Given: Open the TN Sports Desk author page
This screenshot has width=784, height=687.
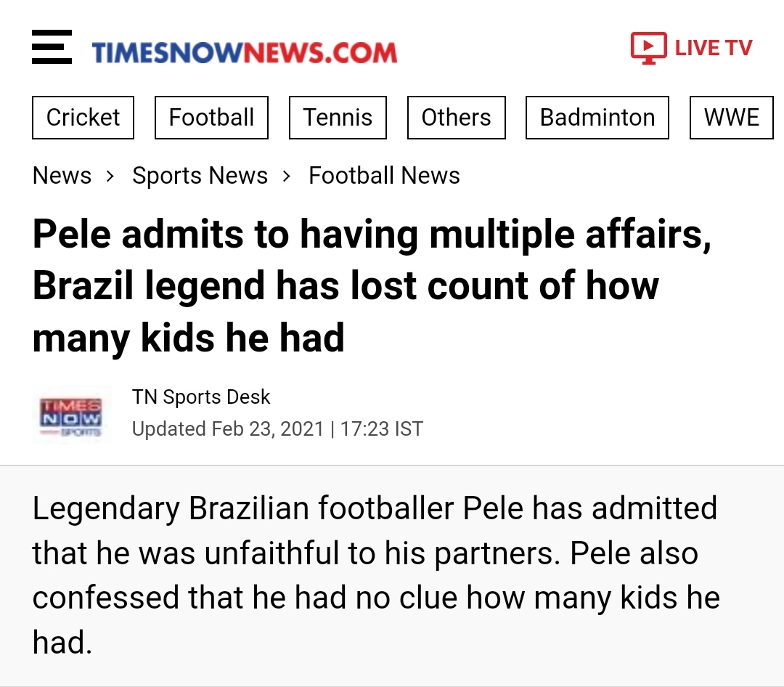Looking at the screenshot, I should (201, 397).
